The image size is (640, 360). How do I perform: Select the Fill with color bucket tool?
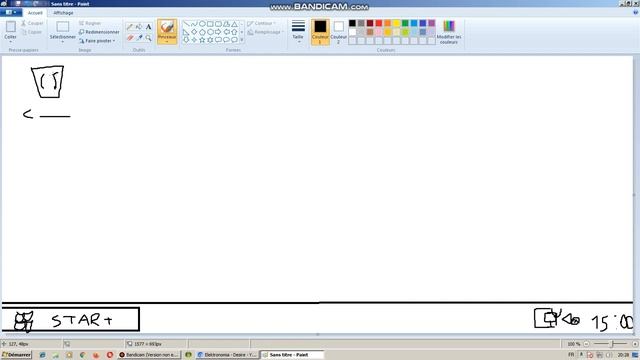pyautogui.click(x=139, y=27)
